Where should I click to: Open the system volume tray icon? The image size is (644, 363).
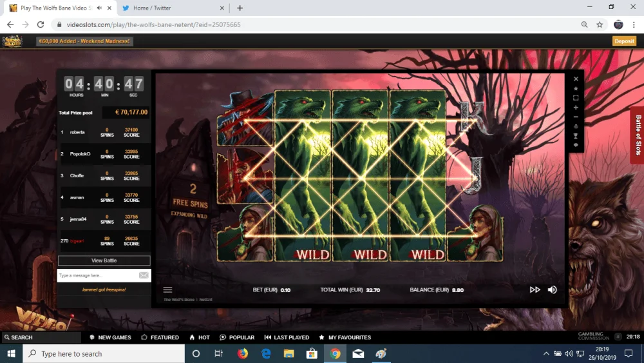pos(569,353)
